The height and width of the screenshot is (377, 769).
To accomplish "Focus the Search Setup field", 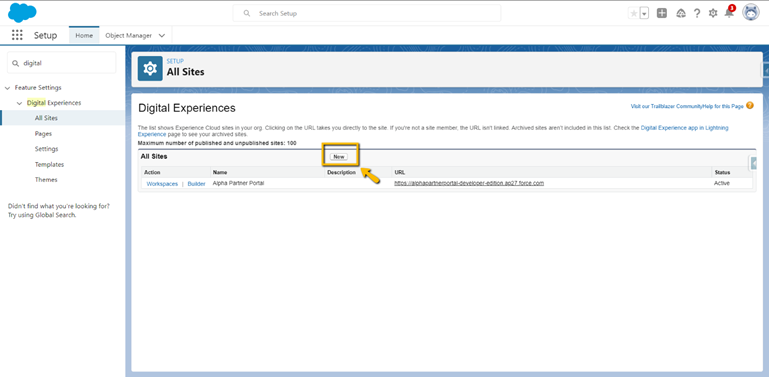I will click(367, 13).
